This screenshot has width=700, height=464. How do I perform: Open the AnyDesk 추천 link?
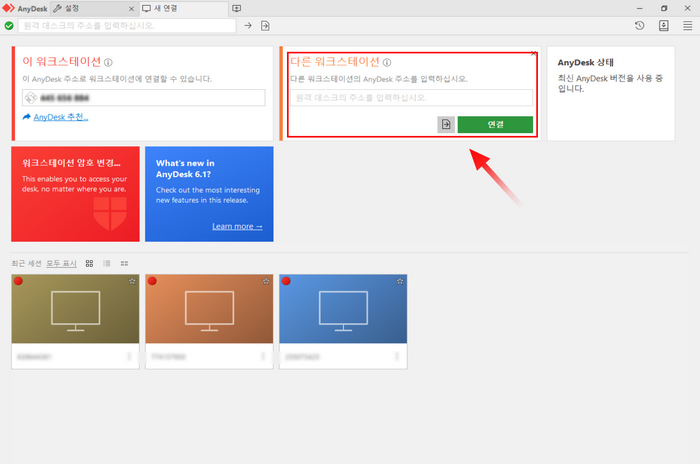[61, 117]
